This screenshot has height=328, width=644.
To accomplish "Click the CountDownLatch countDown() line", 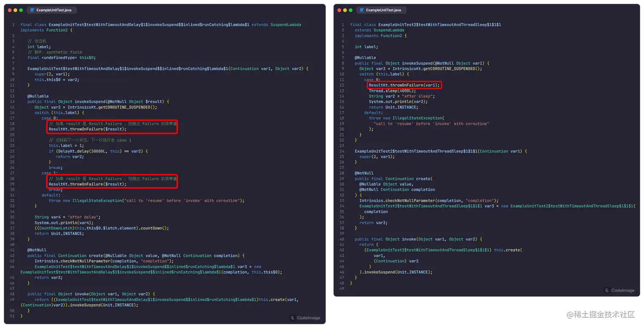I will [102, 228].
